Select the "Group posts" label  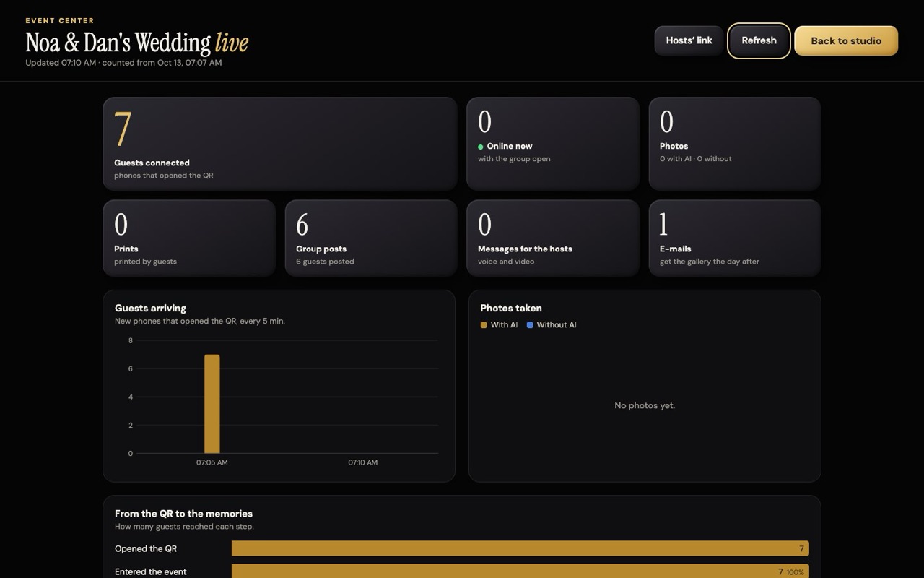[321, 249]
